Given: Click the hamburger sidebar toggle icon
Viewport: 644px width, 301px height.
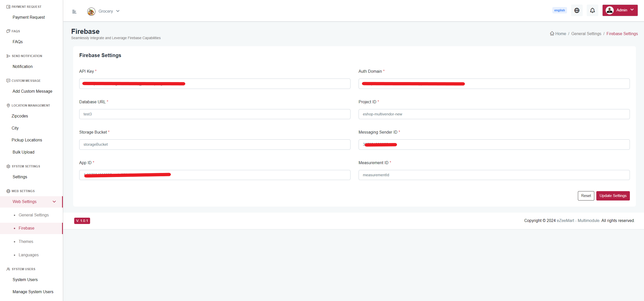Looking at the screenshot, I should (x=74, y=12).
